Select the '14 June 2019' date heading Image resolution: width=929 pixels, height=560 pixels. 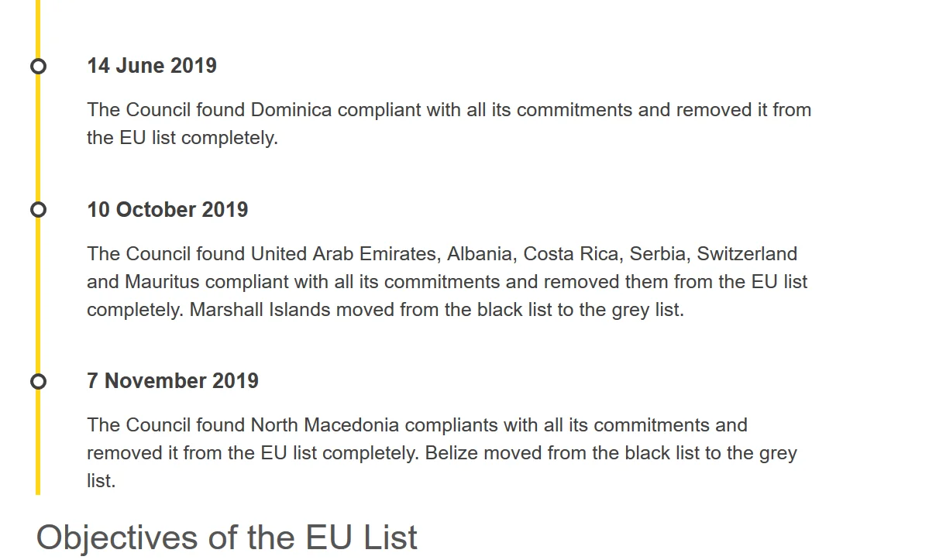152,66
